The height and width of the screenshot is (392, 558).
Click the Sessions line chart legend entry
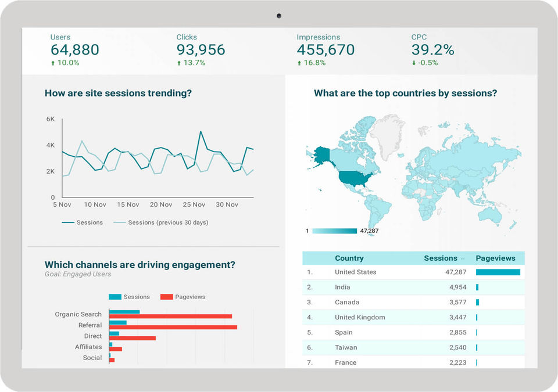82,222
